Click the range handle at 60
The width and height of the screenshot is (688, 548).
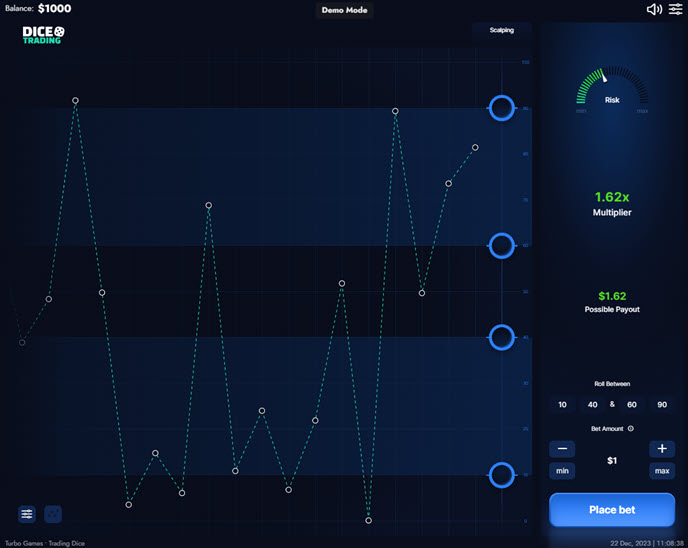pos(501,245)
